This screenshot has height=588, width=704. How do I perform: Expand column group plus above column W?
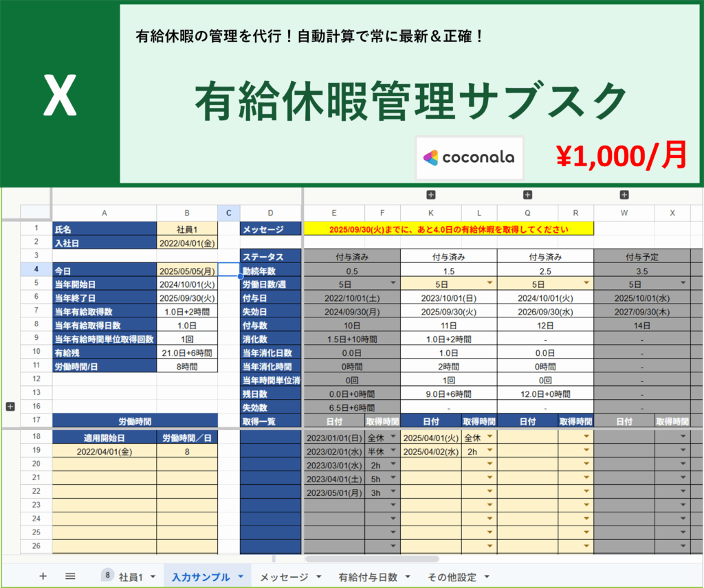[x=624, y=195]
